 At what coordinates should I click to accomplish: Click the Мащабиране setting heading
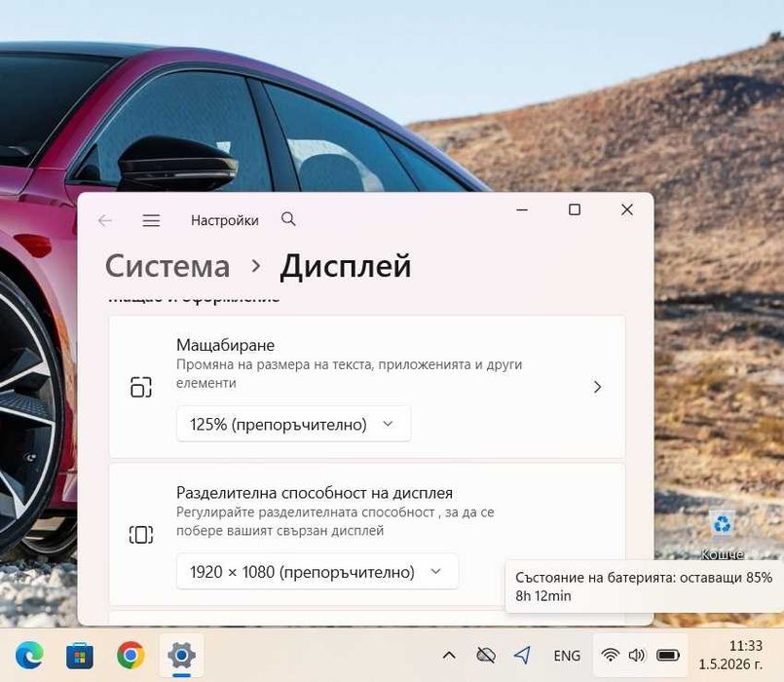[x=226, y=345]
